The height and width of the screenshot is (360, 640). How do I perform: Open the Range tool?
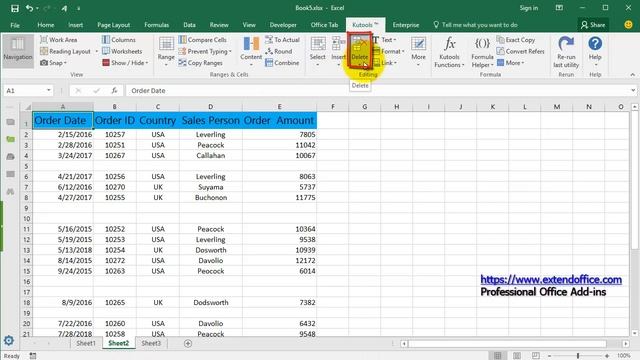[x=166, y=51]
